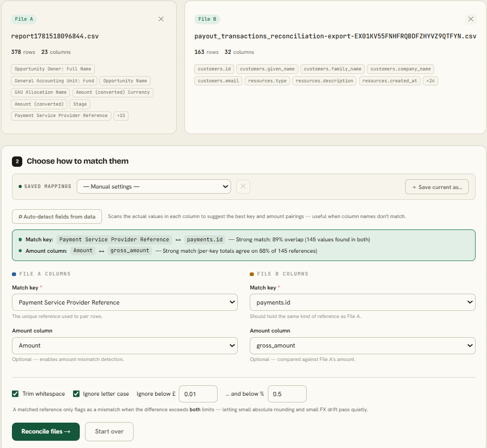Click Save current as… button

tap(437, 187)
